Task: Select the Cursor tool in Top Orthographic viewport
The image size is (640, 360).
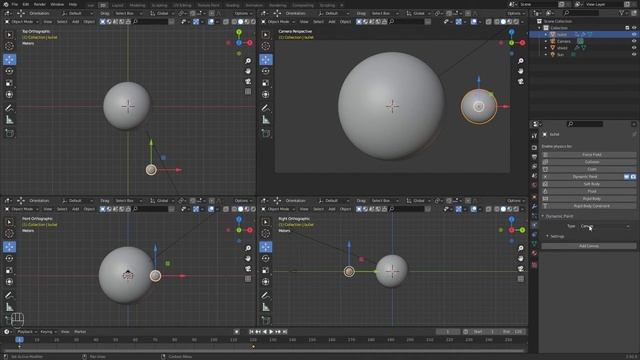Action: (x=9, y=46)
